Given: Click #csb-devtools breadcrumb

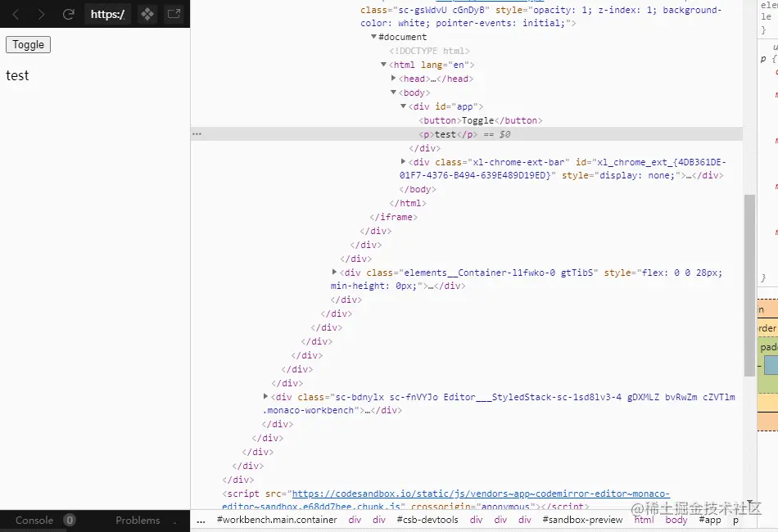Looking at the screenshot, I should point(427,520).
